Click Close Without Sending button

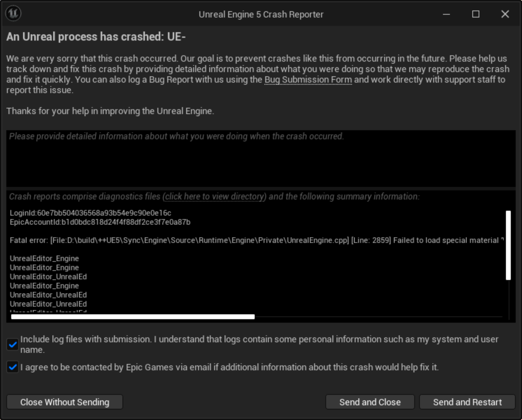(x=64, y=402)
